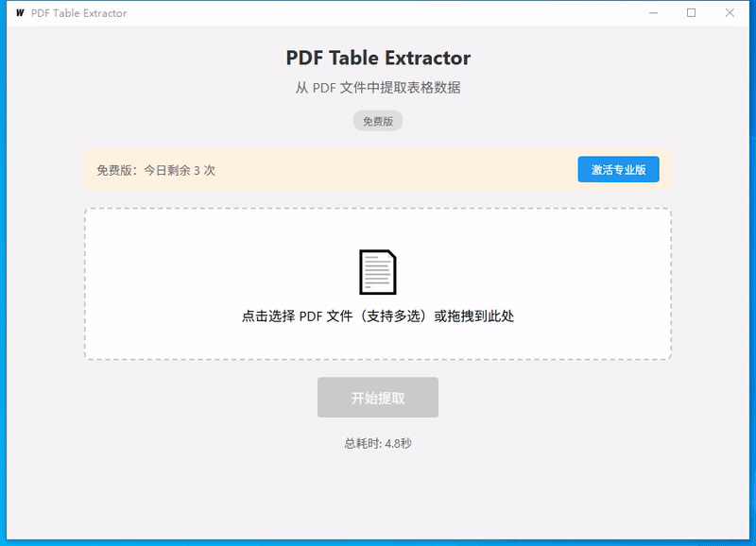Click the 免费版：今日剩余 3 次 notice text
Screen dimensions: 756x546
pos(156,170)
